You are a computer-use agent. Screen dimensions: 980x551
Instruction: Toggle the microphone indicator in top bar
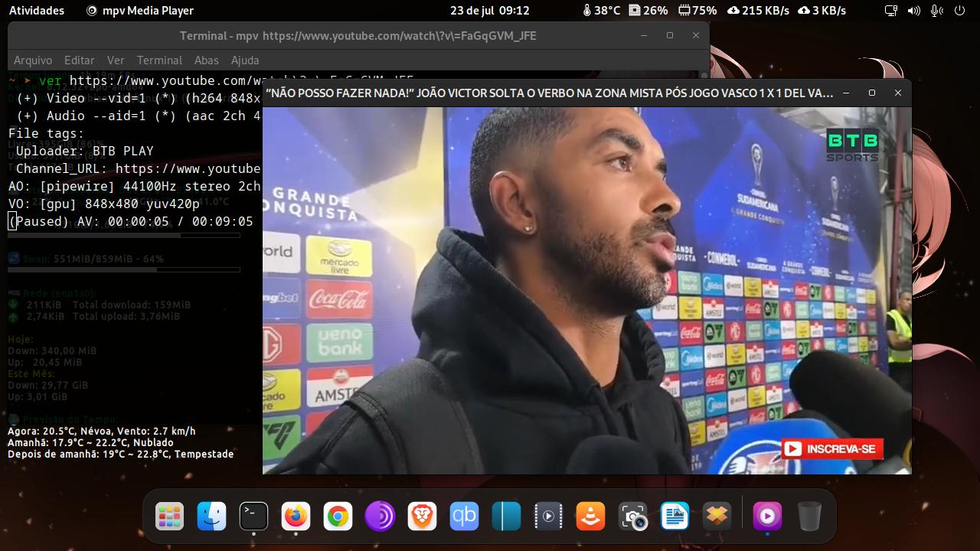tap(936, 11)
